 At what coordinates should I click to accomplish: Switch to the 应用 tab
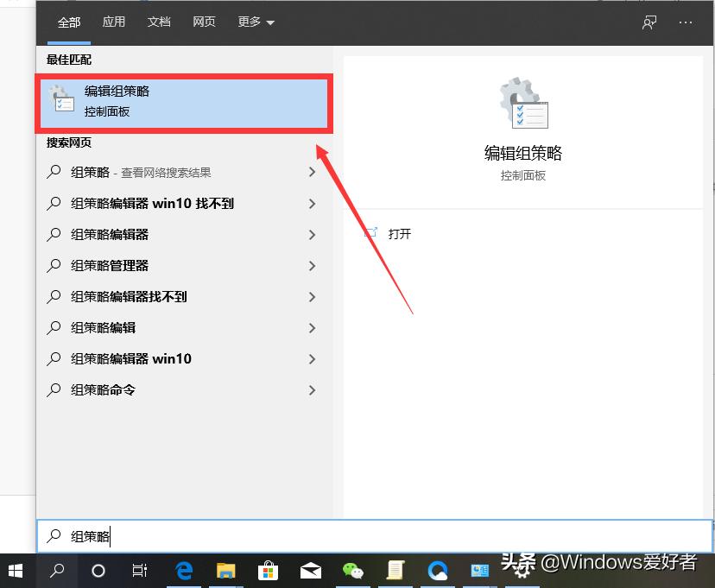click(x=113, y=22)
